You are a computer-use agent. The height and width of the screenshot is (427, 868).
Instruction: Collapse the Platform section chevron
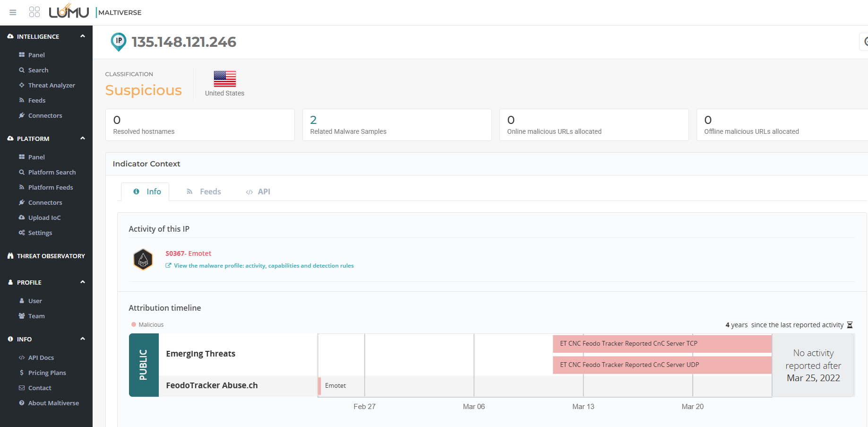pos(83,138)
